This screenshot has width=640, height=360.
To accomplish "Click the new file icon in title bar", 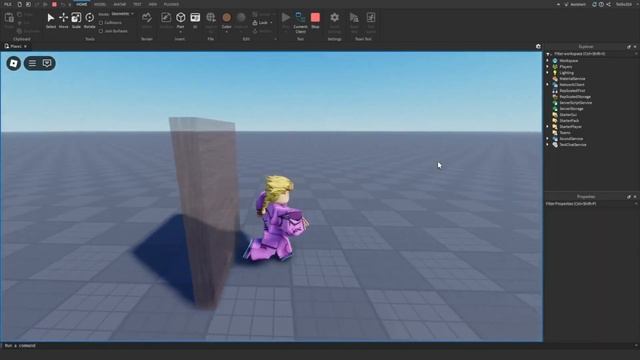I will 19,4.
